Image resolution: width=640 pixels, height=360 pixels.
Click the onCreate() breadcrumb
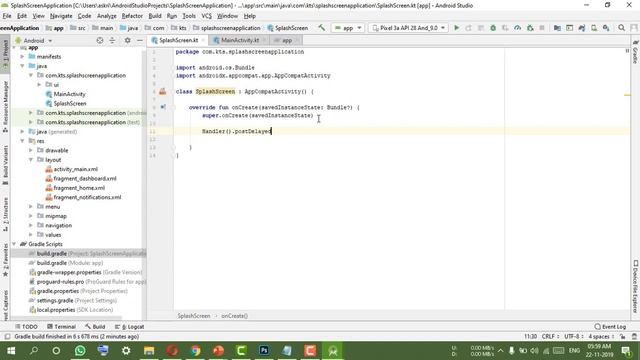click(x=234, y=316)
